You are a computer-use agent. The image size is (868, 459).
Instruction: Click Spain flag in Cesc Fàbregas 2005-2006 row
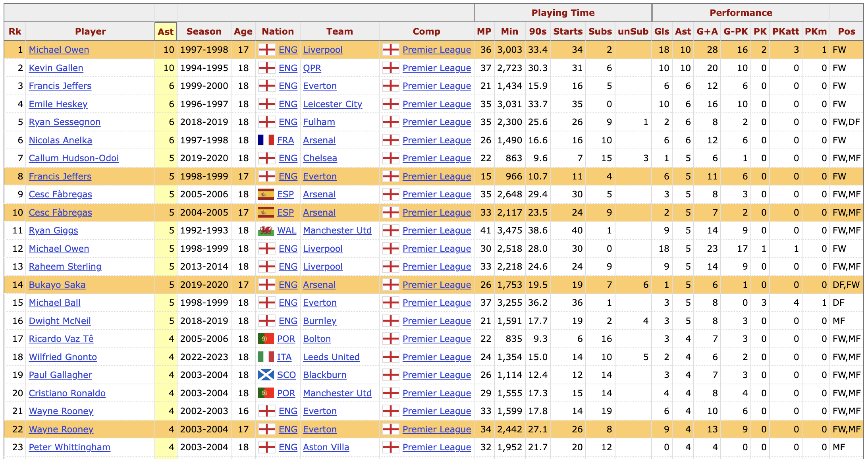[x=266, y=194]
